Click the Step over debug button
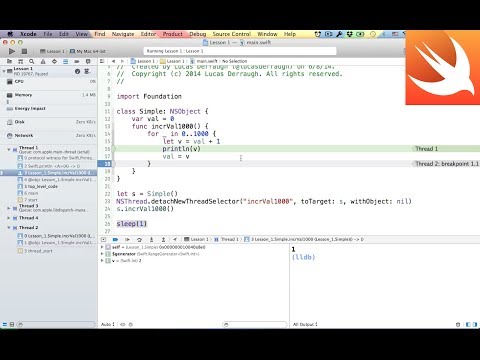This screenshot has height=360, width=480. (139, 239)
